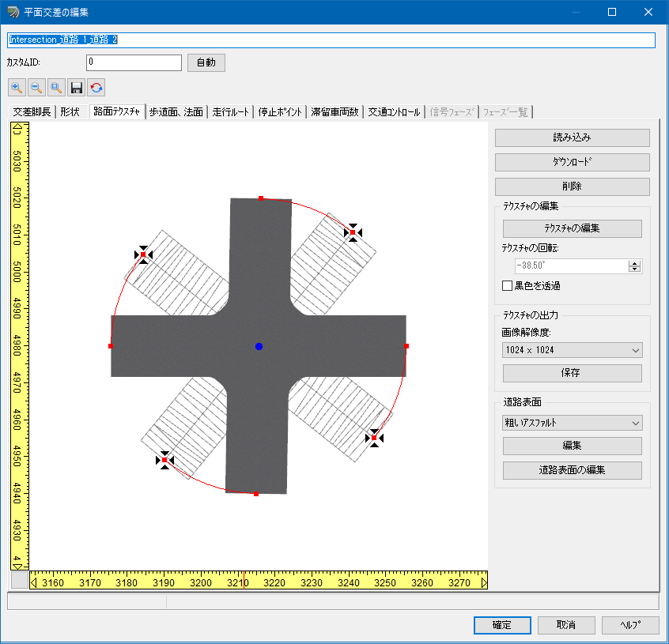Click the zoom in magnifier icon

[x=17, y=88]
